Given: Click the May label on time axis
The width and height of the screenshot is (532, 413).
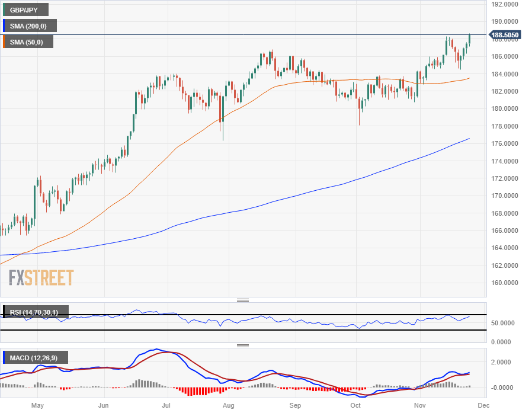Looking at the screenshot, I should 37,405.
